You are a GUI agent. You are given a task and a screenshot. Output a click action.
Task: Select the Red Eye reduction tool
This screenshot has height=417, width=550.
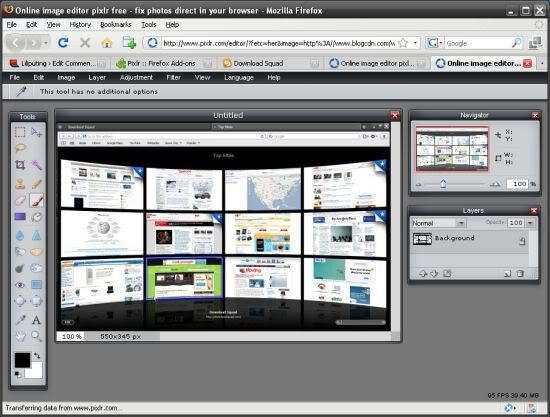(x=20, y=285)
